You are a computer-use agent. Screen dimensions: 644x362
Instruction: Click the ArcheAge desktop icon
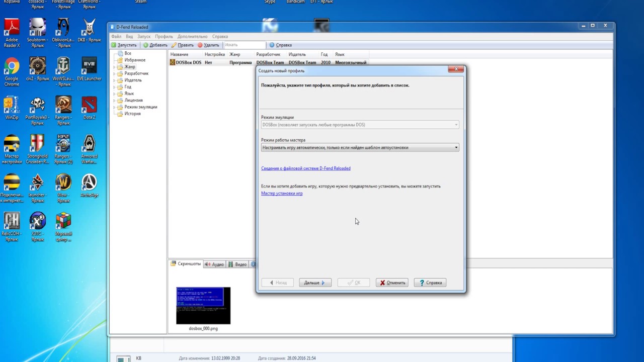click(89, 185)
